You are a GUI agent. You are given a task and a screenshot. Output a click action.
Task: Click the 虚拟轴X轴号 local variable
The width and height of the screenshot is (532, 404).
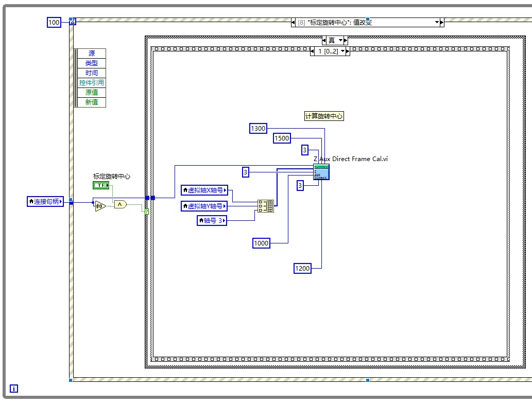tap(204, 190)
